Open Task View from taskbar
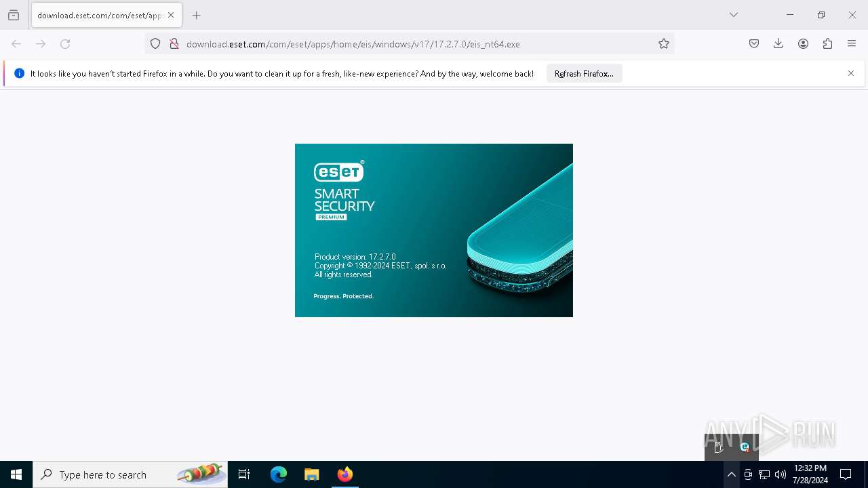 click(x=244, y=474)
